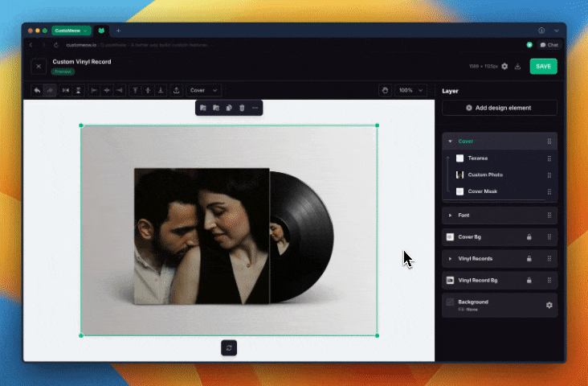Expand the Vinyl Records layer group
The width and height of the screenshot is (588, 386).
pyautogui.click(x=450, y=259)
